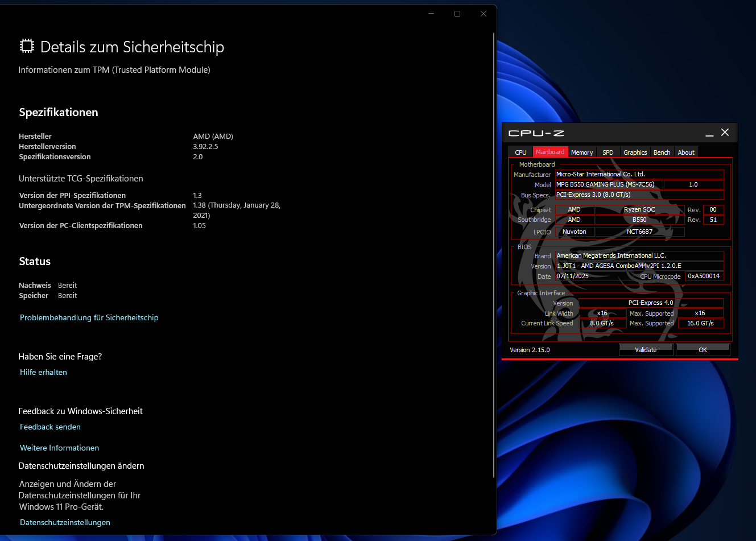Click the Validate button in CPU-Z

point(646,350)
